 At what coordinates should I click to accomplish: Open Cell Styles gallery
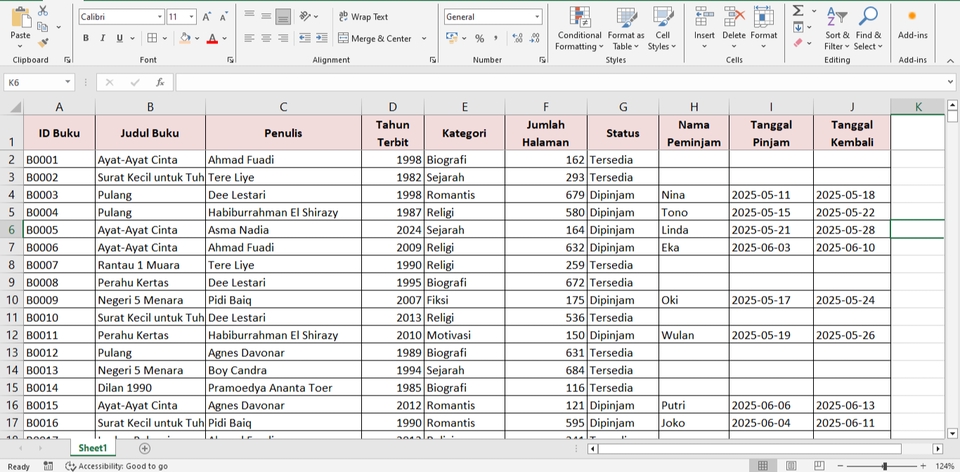(x=662, y=28)
